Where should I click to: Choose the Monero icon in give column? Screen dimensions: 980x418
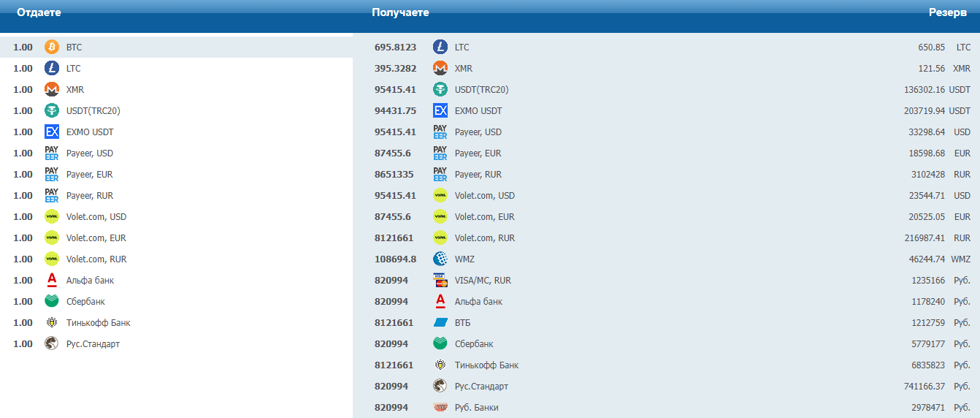tap(52, 89)
